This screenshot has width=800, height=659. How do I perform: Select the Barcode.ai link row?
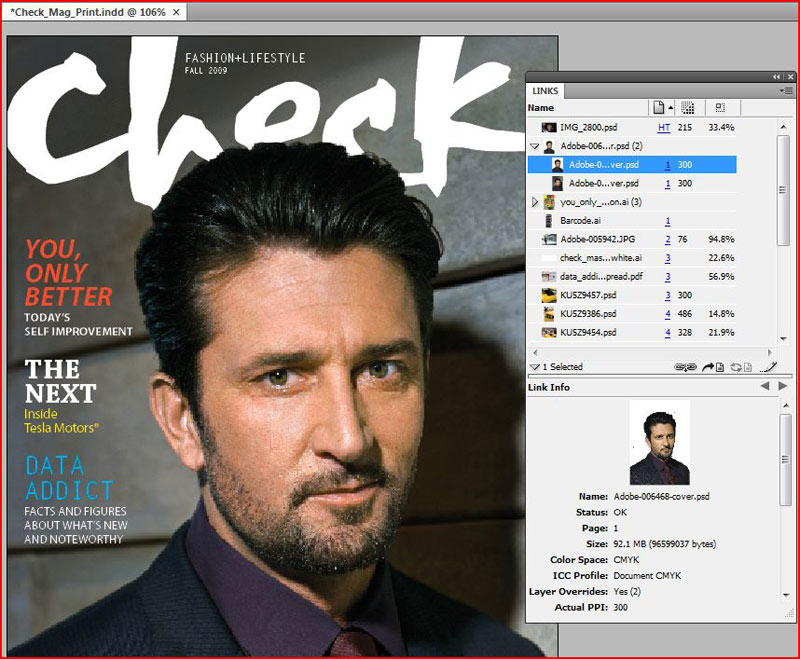click(632, 221)
